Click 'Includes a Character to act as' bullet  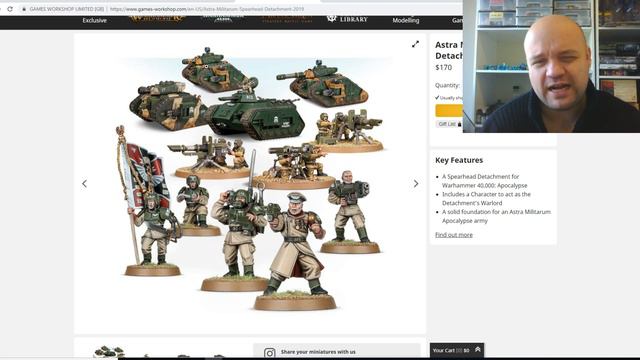(x=486, y=198)
